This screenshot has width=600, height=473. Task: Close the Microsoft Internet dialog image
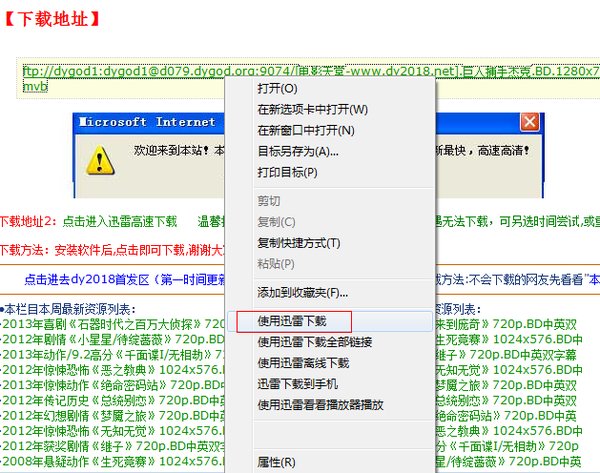(x=530, y=122)
